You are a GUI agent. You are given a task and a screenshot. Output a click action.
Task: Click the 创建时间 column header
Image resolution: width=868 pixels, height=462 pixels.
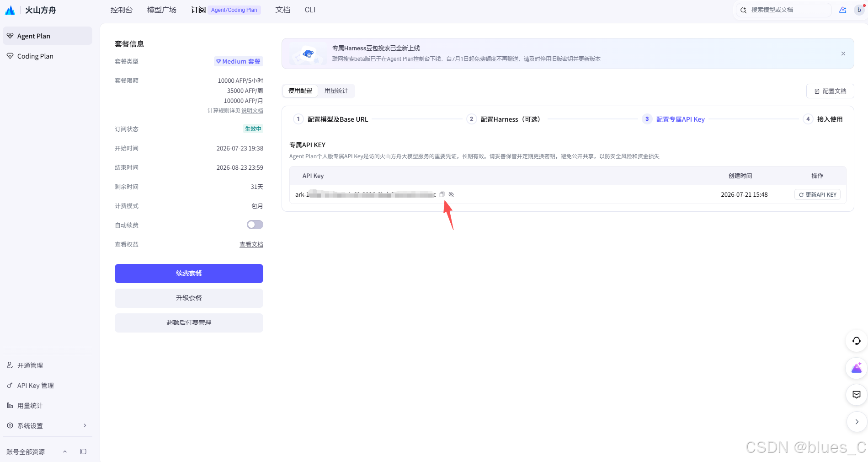740,176
